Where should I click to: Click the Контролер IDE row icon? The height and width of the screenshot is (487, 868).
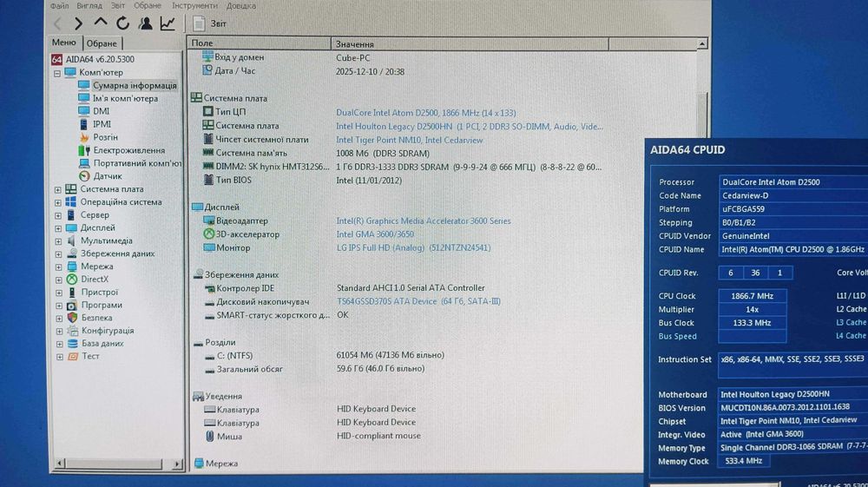click(210, 288)
